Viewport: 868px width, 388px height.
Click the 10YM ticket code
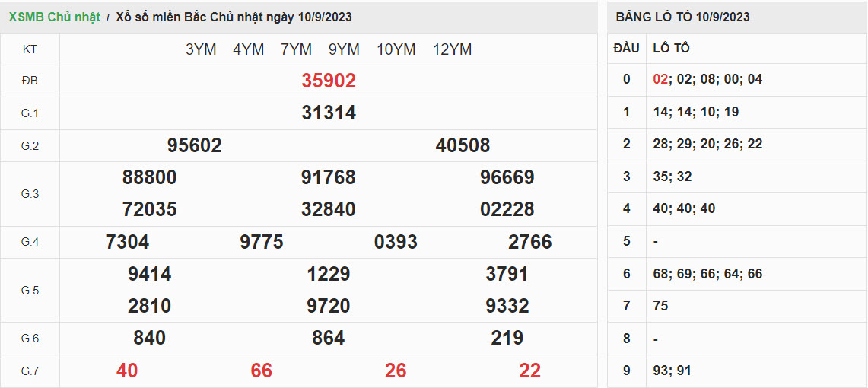coord(396,49)
